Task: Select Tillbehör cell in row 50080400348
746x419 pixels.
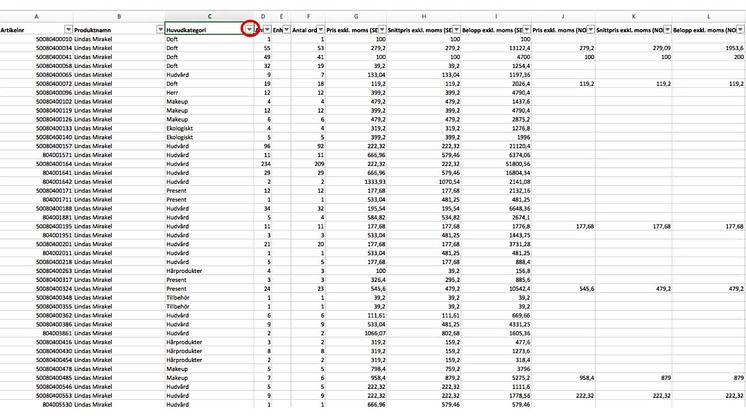Action: 209,298
